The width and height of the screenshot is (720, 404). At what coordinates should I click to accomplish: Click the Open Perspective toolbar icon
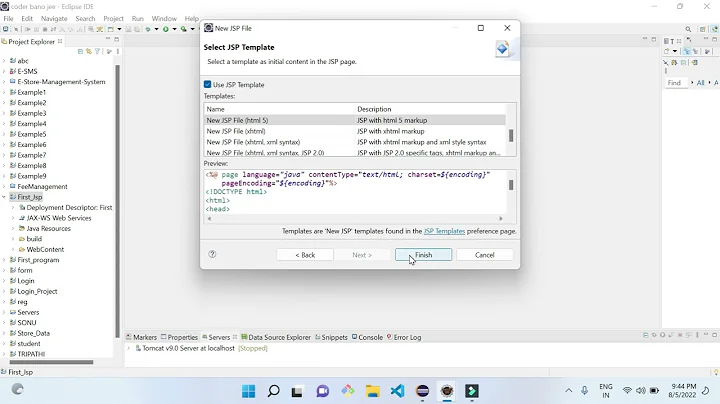703,29
